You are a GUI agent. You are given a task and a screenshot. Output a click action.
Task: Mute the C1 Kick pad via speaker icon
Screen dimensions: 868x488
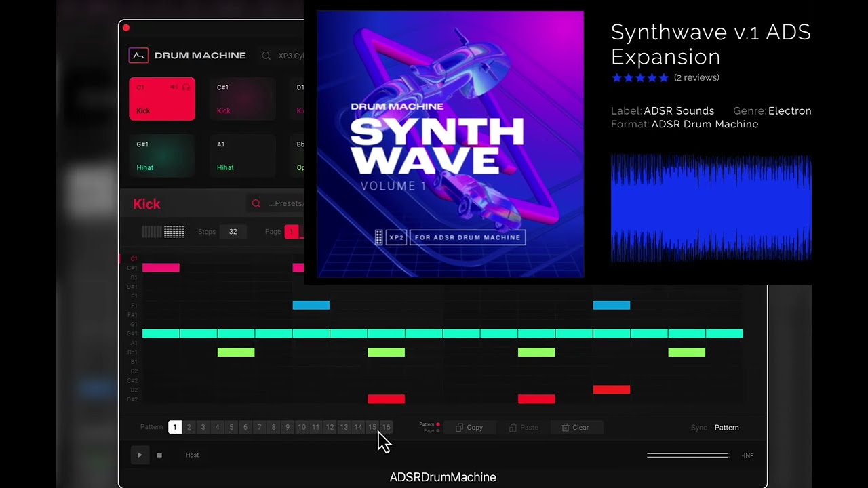174,87
